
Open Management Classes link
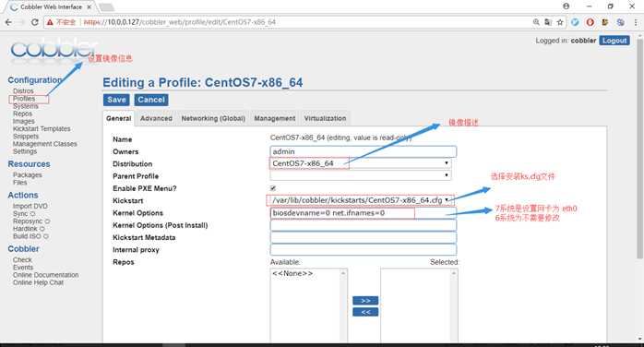(45, 144)
